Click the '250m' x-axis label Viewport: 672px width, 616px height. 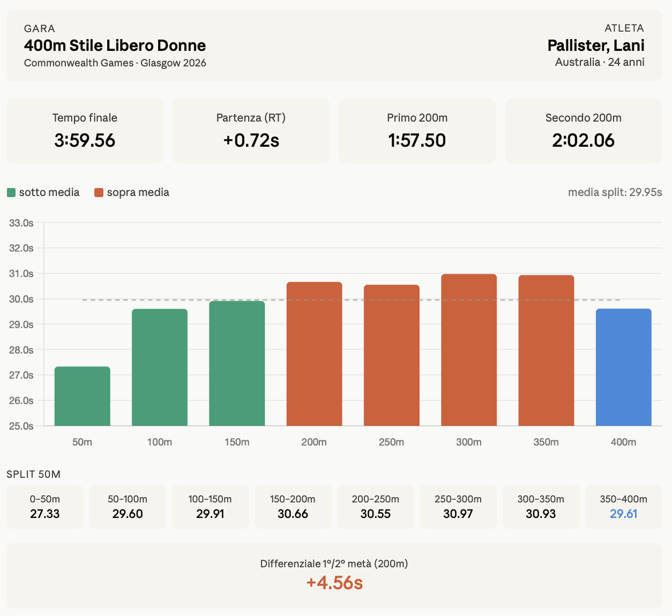(x=392, y=442)
